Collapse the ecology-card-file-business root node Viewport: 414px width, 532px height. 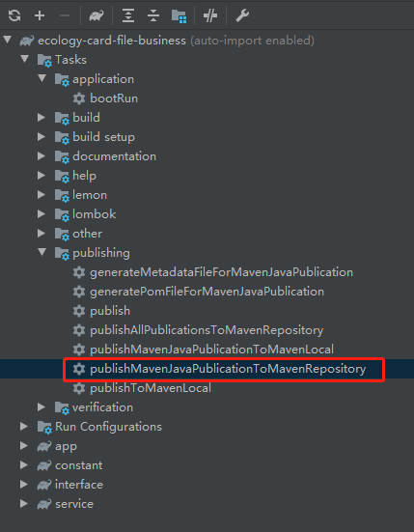(8, 40)
